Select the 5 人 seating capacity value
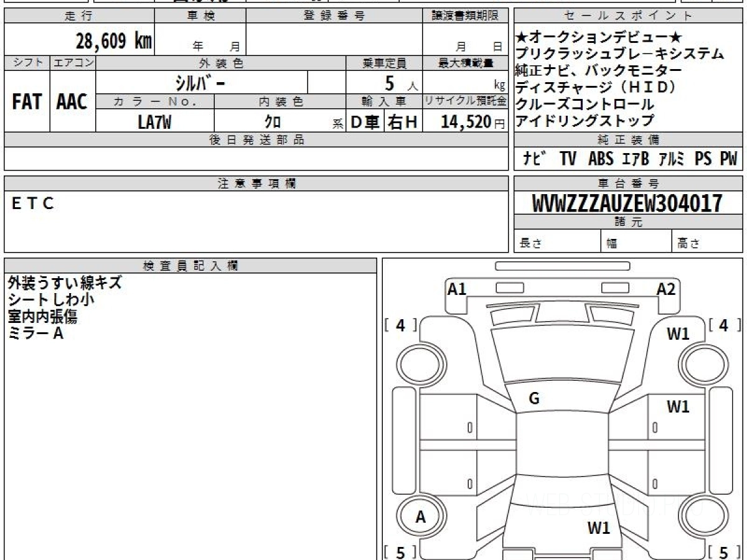Screen dimensions: 747x560 401,83
